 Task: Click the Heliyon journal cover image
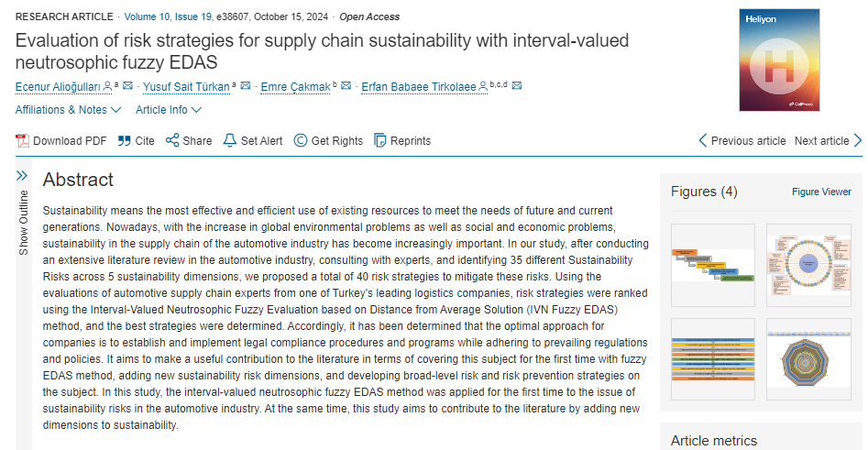779,60
